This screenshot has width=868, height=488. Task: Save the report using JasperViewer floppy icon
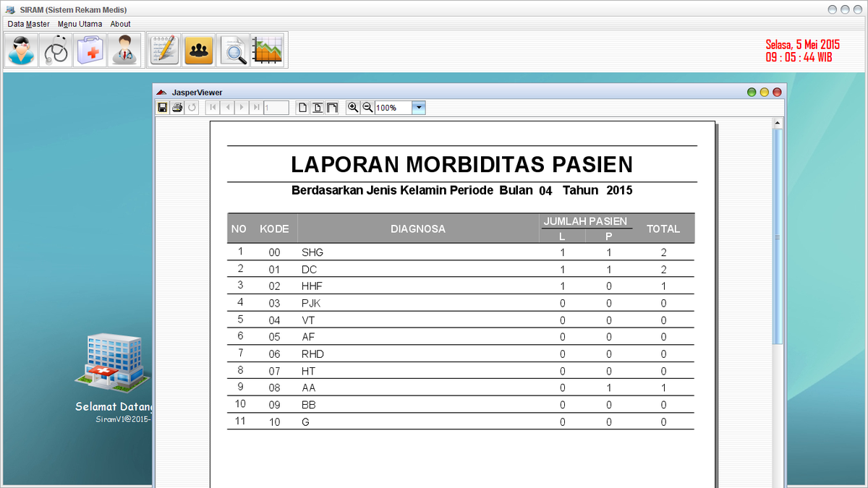[x=163, y=108]
